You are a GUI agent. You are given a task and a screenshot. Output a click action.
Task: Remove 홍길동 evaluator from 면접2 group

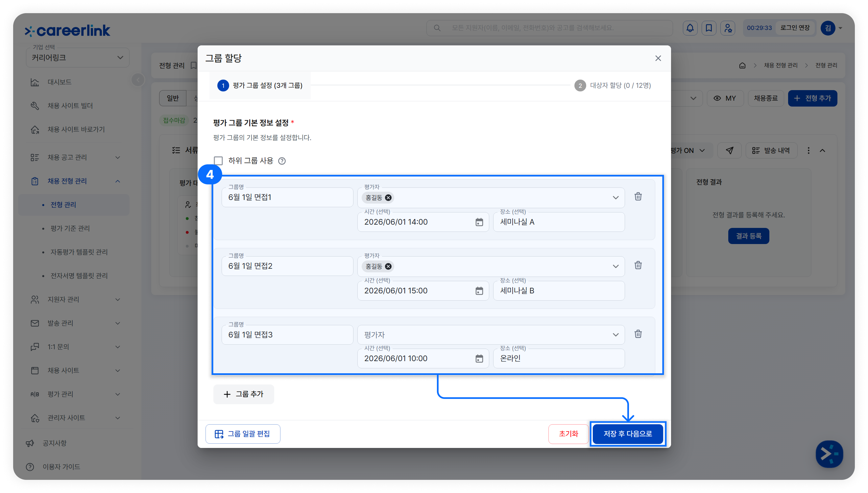[x=388, y=266]
